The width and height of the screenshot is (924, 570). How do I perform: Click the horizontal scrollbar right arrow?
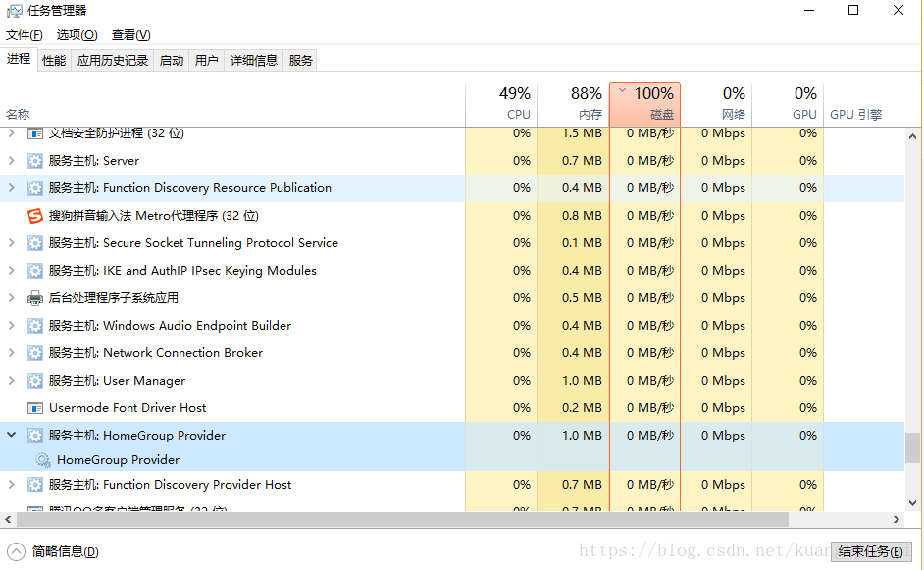coord(897,519)
